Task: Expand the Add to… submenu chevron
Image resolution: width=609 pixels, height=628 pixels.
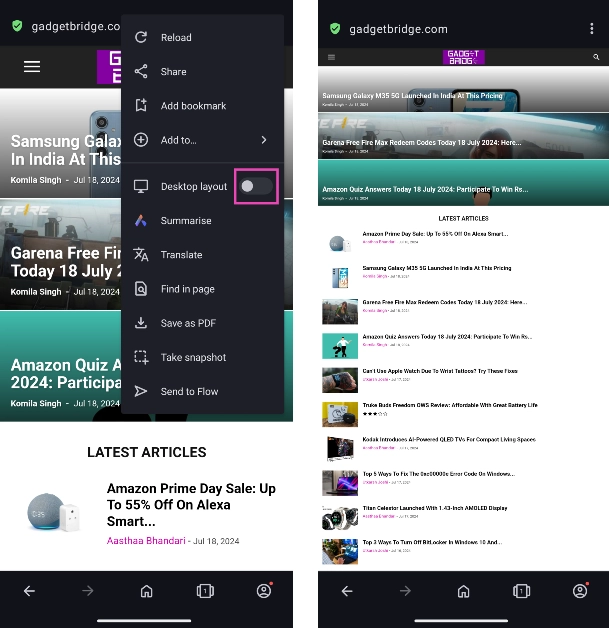Action: (264, 140)
